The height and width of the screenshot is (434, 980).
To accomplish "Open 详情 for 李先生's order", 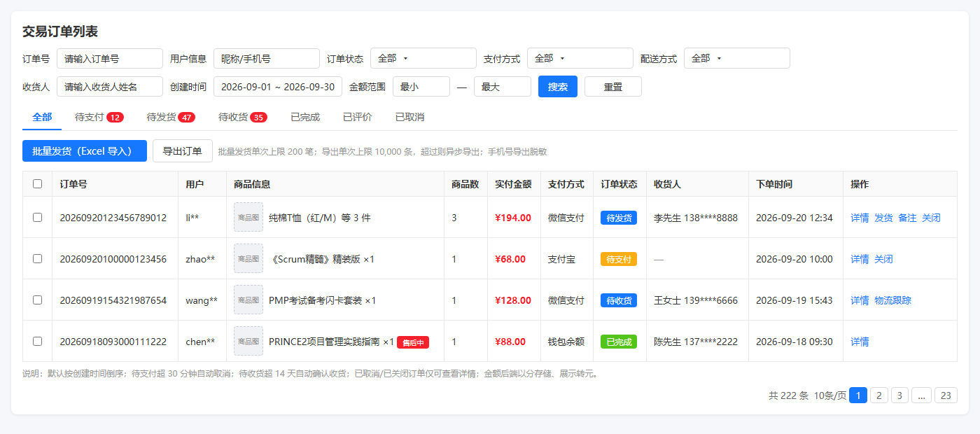I will click(860, 218).
